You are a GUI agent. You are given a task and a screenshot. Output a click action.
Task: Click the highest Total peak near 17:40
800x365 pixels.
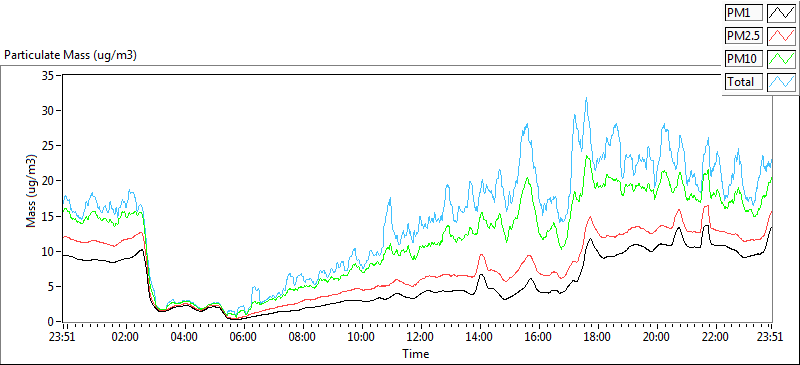[586, 99]
